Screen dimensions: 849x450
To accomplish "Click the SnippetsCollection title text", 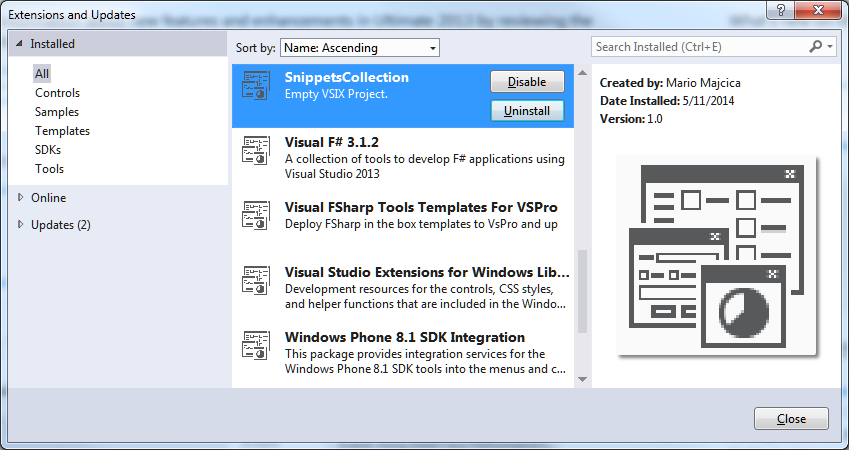I will click(x=347, y=77).
